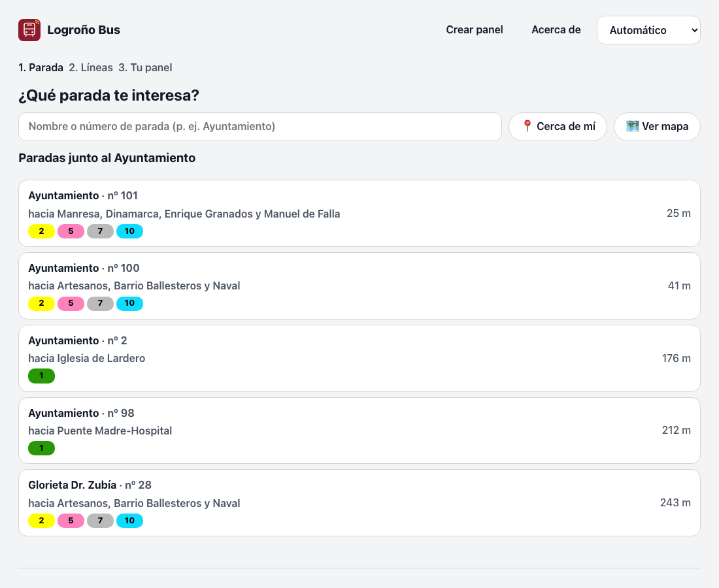Click green line 1 badge on stop nº 2
The width and height of the screenshot is (719, 588).
point(41,376)
